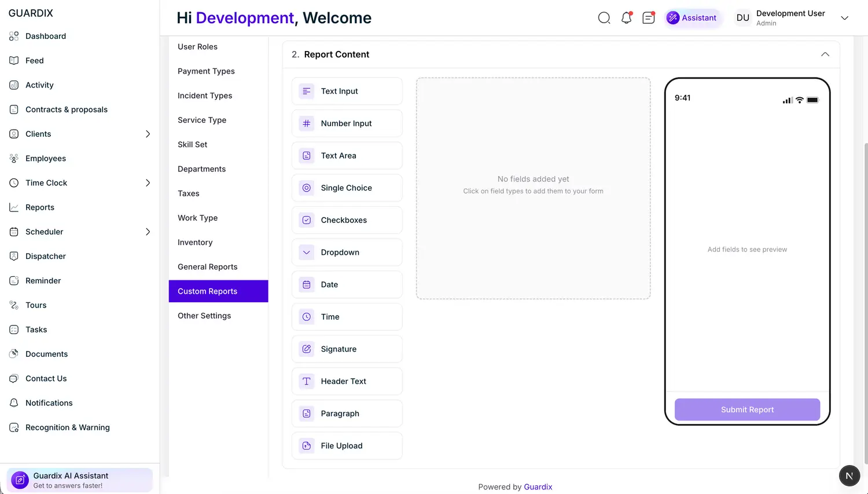Click the File Upload field icon
The width and height of the screenshot is (868, 494).
(307, 446)
